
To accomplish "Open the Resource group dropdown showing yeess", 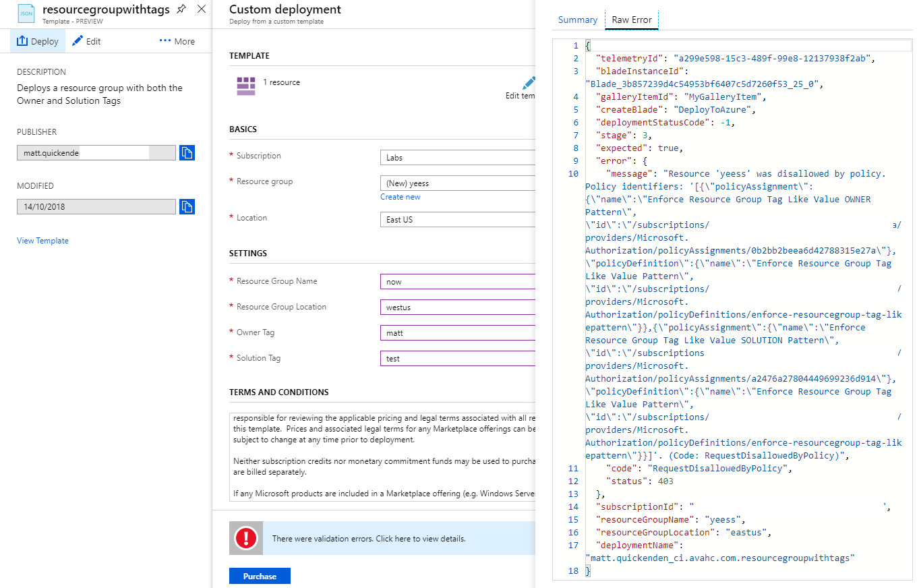I will point(458,183).
